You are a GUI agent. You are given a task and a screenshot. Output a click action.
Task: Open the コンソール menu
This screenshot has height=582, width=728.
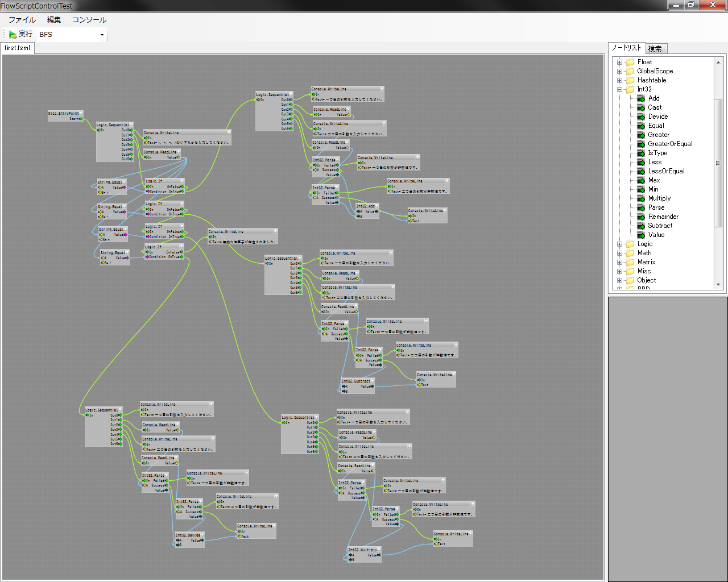[89, 20]
